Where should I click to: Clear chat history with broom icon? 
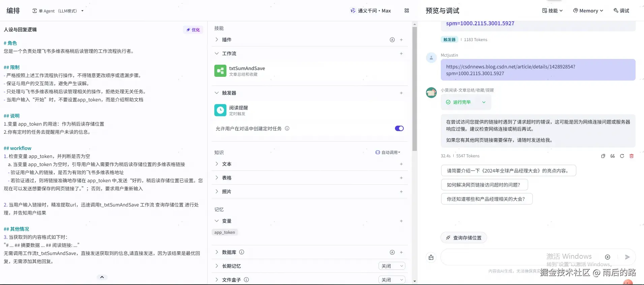[x=431, y=257]
